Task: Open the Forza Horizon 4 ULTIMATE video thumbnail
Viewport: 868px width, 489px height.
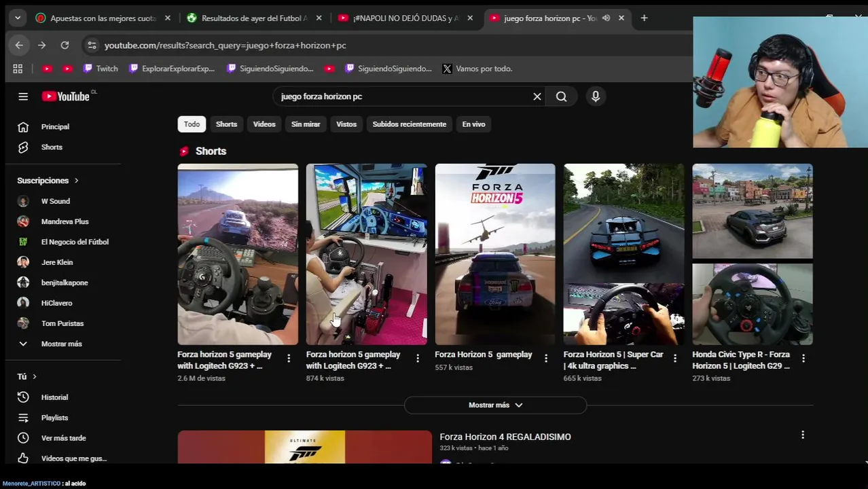Action: (x=304, y=447)
